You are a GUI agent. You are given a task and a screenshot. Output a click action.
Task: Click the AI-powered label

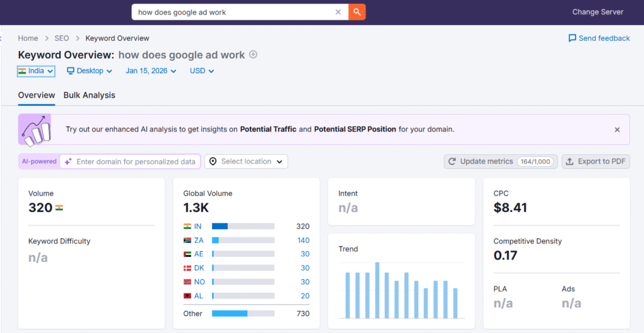coord(40,162)
